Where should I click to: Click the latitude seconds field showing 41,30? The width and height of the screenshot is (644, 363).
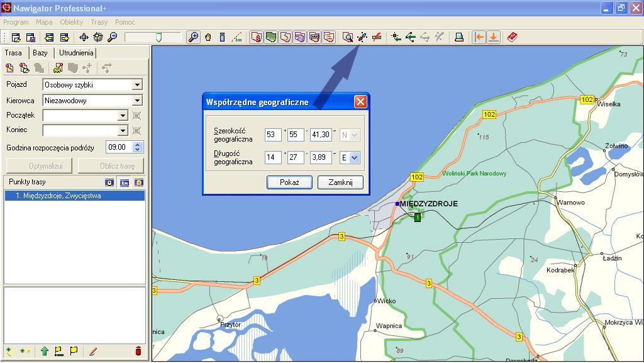tap(321, 135)
